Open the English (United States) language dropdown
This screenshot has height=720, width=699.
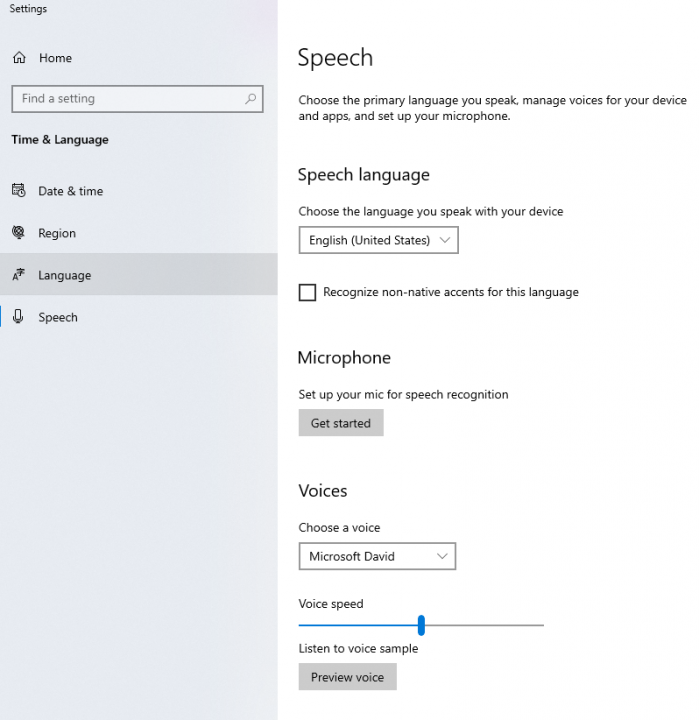click(378, 240)
